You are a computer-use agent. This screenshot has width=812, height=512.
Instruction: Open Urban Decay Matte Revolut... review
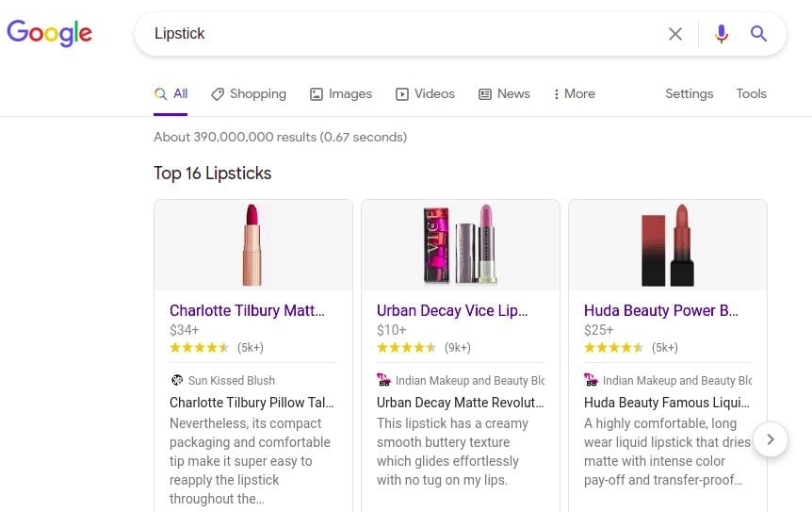click(x=460, y=403)
